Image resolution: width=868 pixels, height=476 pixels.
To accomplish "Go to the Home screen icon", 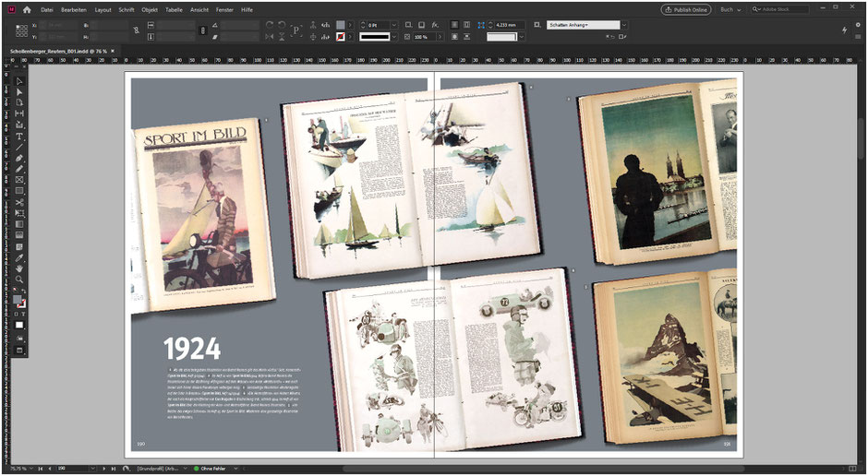I will [x=27, y=10].
